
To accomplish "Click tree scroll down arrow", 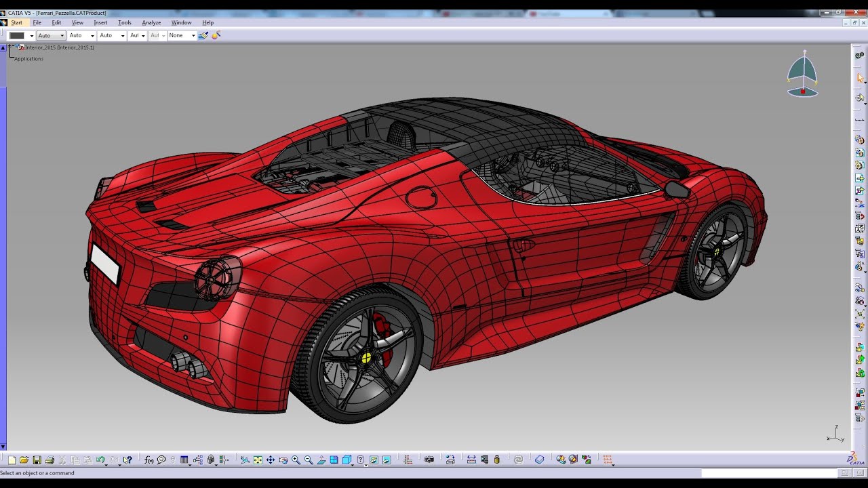I will [3, 447].
